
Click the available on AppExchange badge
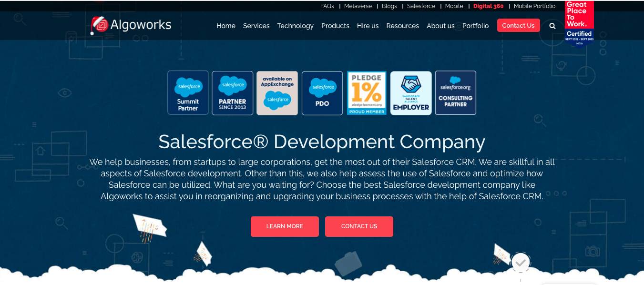[277, 93]
